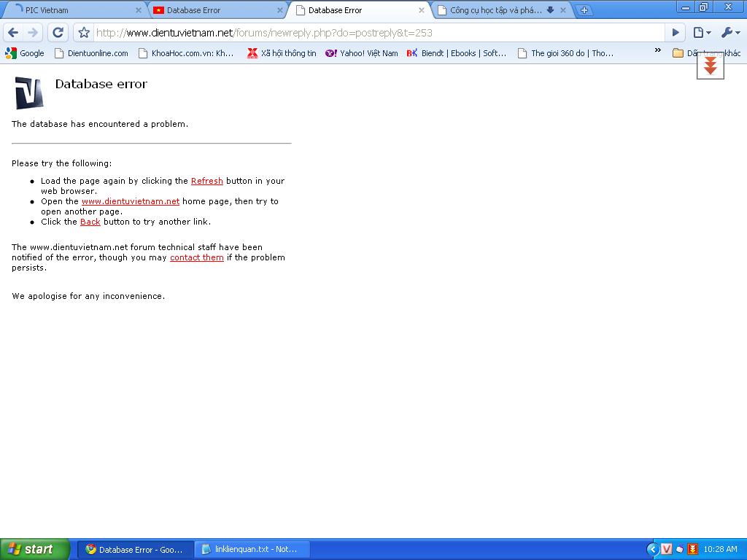Open the Windows Start menu
Image resolution: width=747 pixels, height=560 pixels.
click(34, 550)
